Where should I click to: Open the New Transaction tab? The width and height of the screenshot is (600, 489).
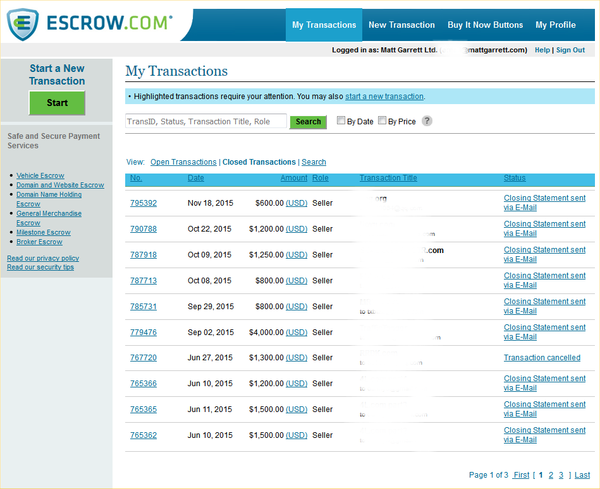[401, 25]
